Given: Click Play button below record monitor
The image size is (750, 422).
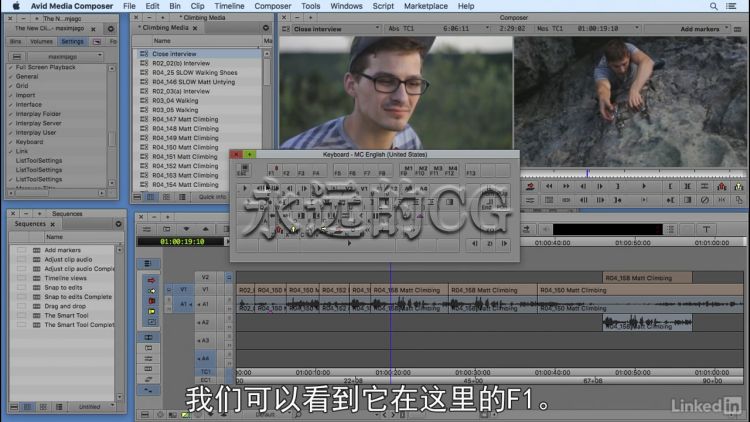Looking at the screenshot, I should [x=644, y=186].
